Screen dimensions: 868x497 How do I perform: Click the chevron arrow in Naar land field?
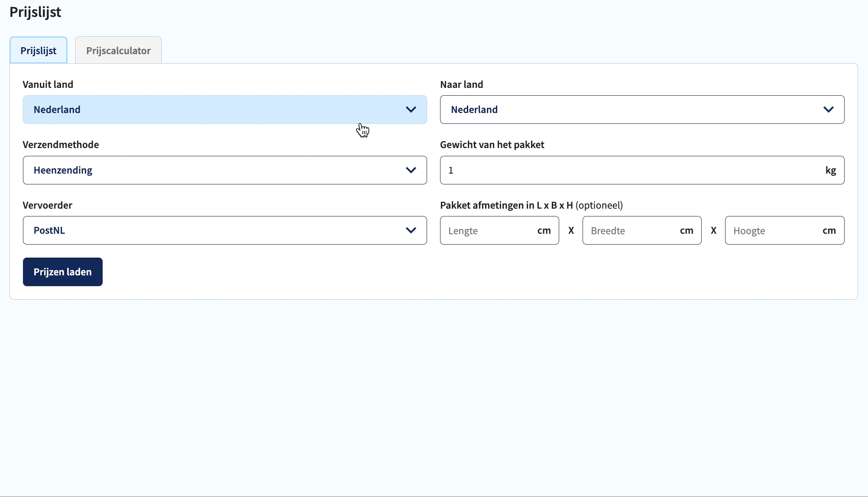click(x=828, y=110)
